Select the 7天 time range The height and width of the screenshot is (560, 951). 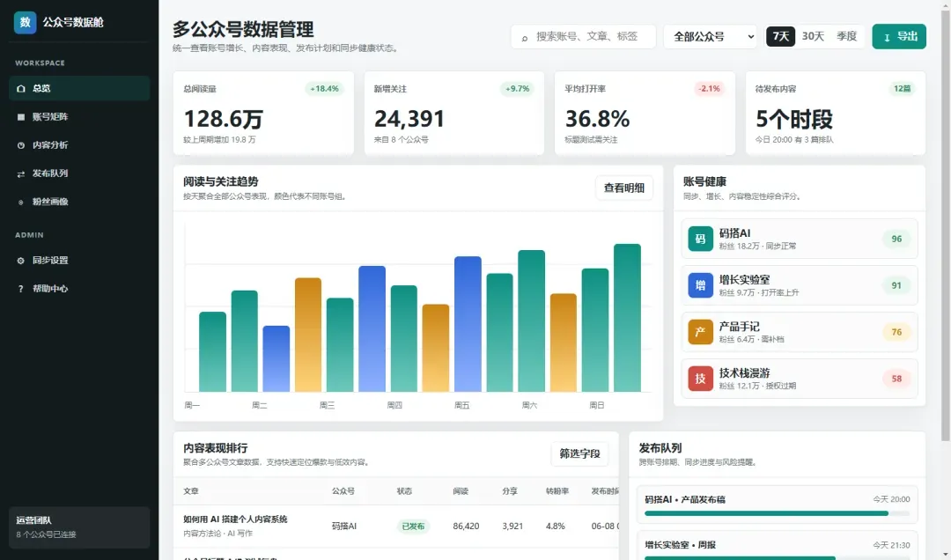coord(780,36)
